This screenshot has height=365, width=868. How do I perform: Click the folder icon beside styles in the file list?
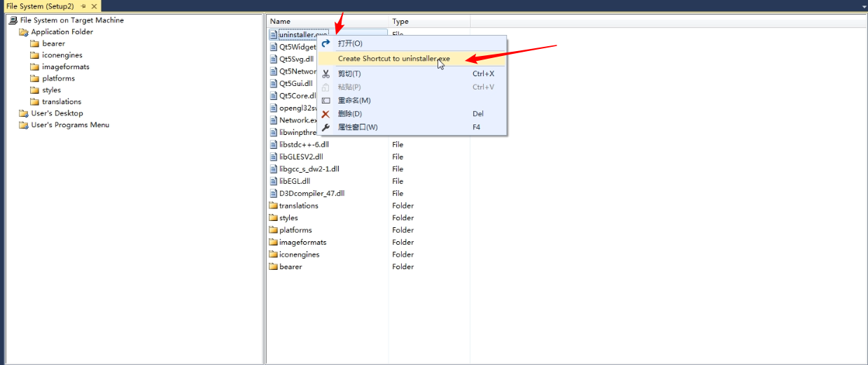(274, 218)
